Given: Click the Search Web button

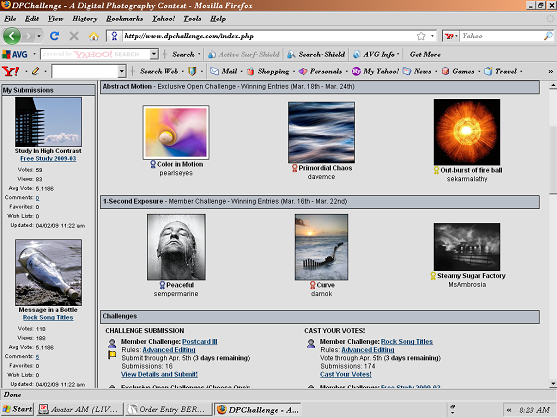Looking at the screenshot, I should point(159,71).
